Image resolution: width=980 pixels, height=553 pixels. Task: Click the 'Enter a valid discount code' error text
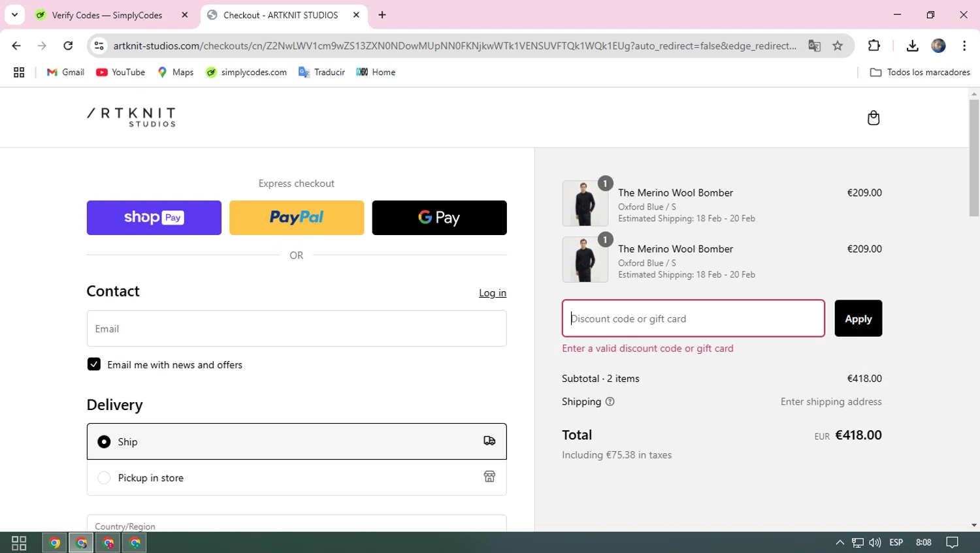[x=647, y=349]
